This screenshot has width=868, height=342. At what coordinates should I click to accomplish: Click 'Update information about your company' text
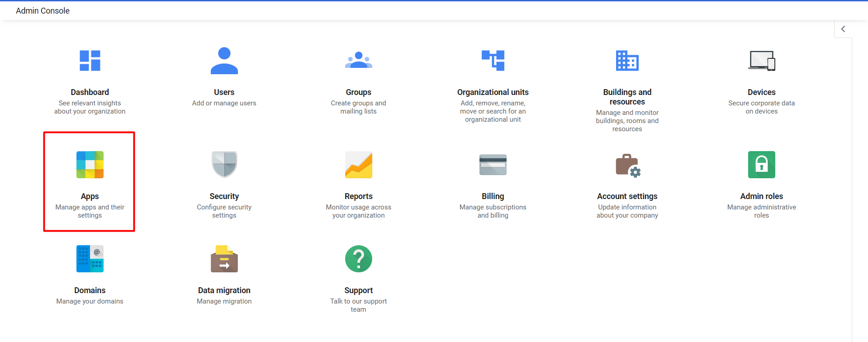[x=627, y=211]
